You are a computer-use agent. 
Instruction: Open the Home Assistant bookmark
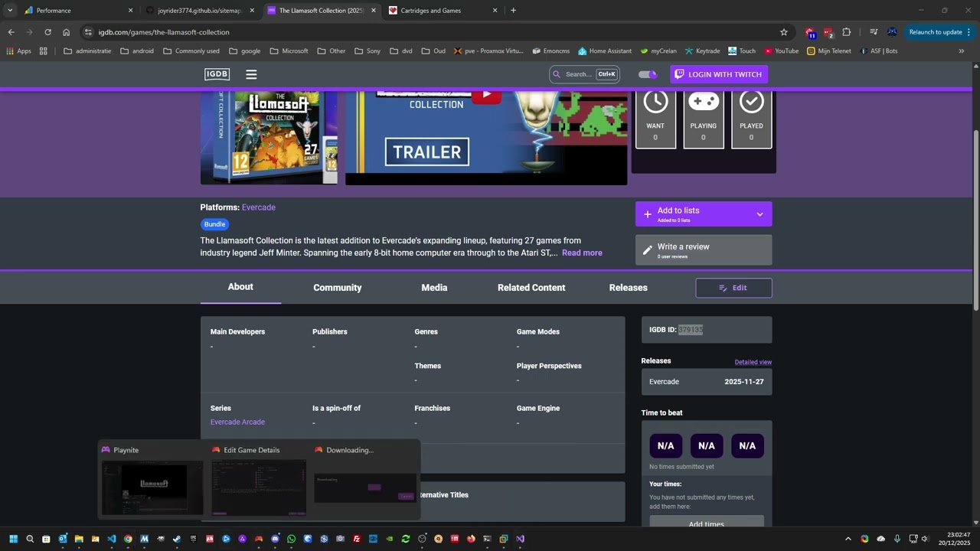click(x=605, y=51)
